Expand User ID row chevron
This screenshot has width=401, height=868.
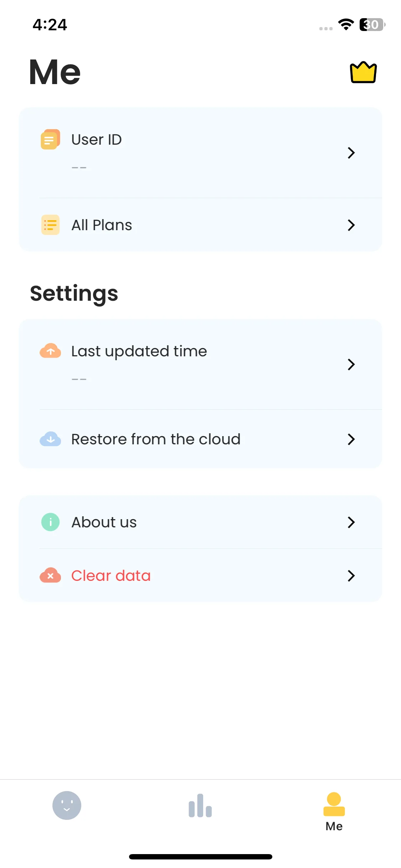click(x=351, y=153)
